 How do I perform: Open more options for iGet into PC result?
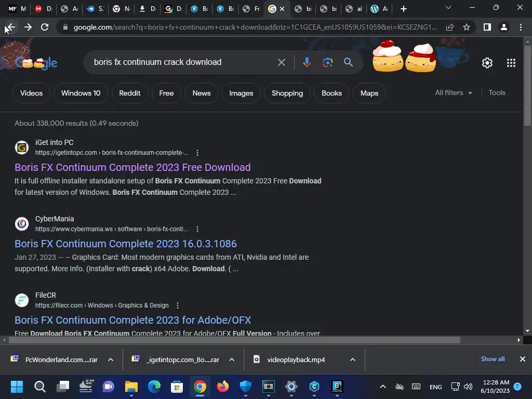tap(197, 153)
